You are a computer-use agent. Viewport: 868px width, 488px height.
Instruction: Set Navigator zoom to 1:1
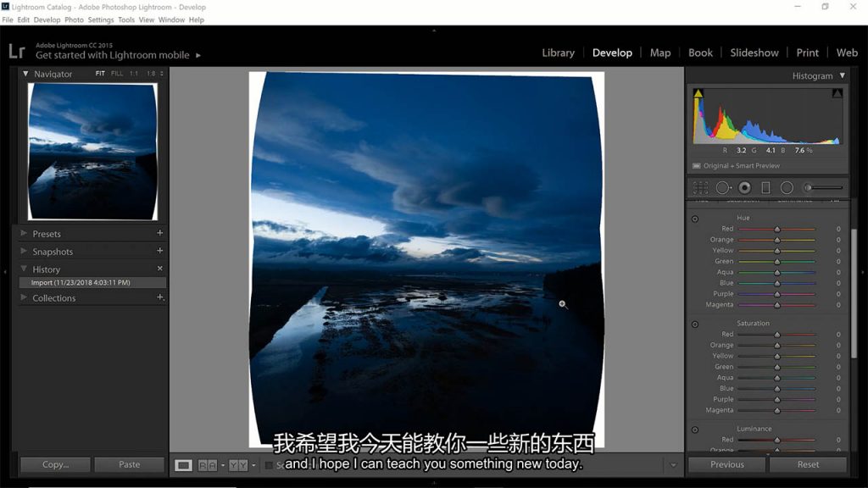click(134, 74)
